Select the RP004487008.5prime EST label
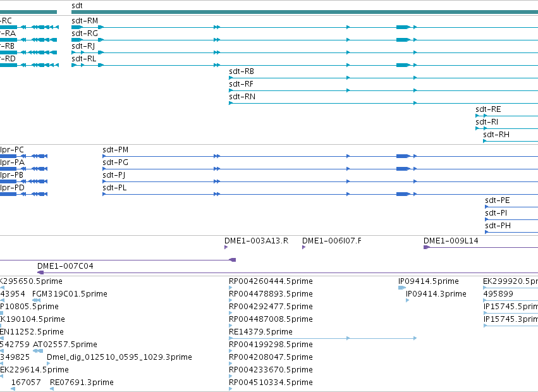 click(271, 319)
